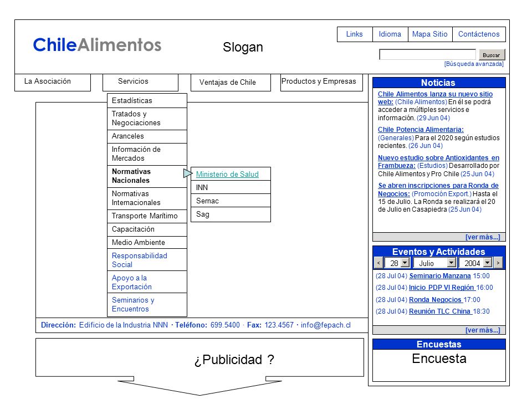Click the (Estudios) category tag
The height and width of the screenshot is (399, 532).
[433, 166]
